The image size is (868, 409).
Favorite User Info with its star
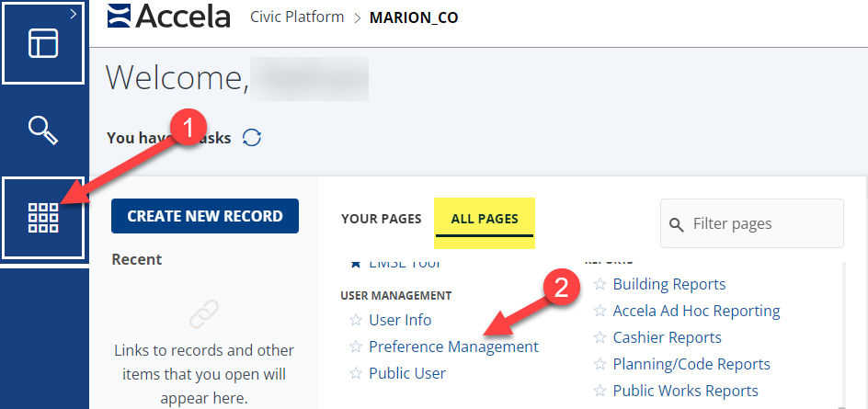click(x=356, y=320)
